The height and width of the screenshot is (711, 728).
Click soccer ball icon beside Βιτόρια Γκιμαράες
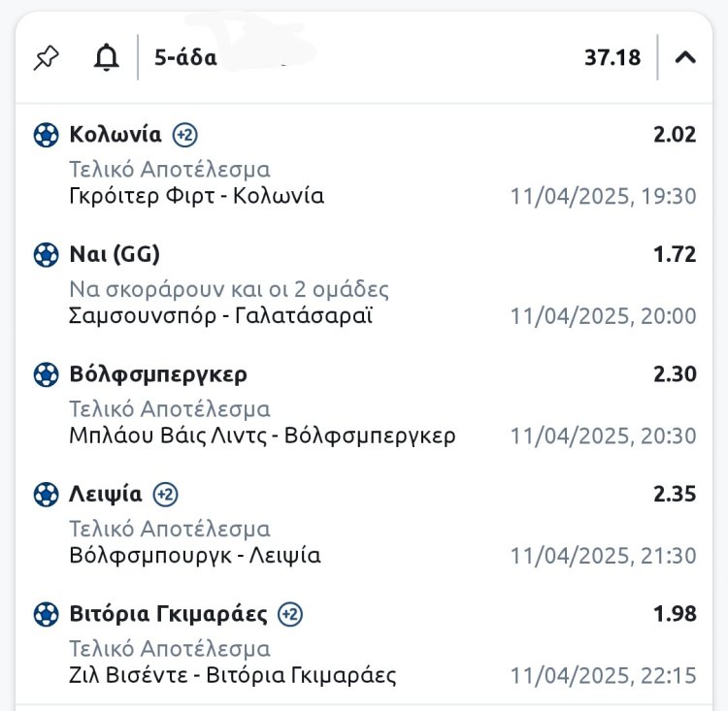(x=46, y=614)
